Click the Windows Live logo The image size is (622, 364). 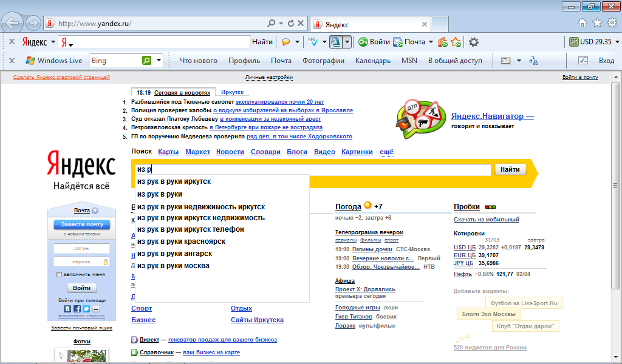(53, 61)
